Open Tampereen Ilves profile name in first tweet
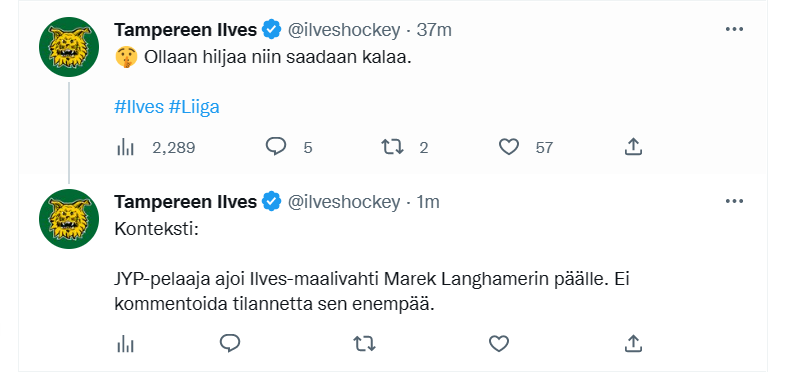 185,30
